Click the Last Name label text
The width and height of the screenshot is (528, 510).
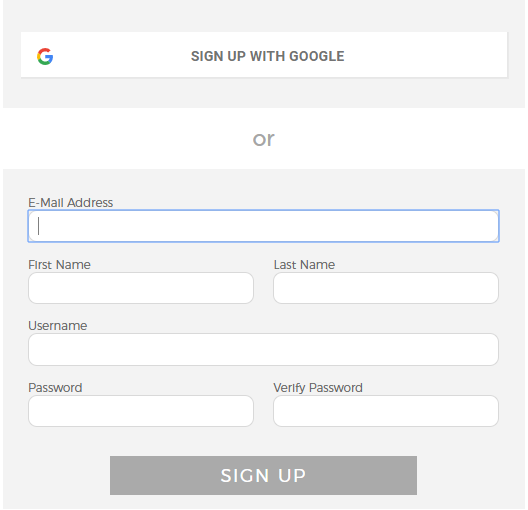(x=304, y=265)
